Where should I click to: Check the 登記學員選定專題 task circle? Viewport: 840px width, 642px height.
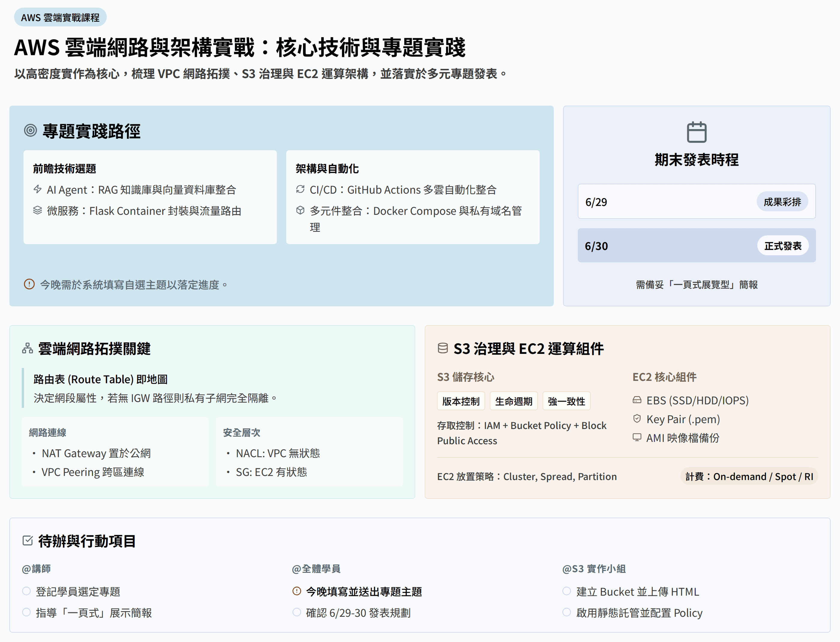pos(26,591)
